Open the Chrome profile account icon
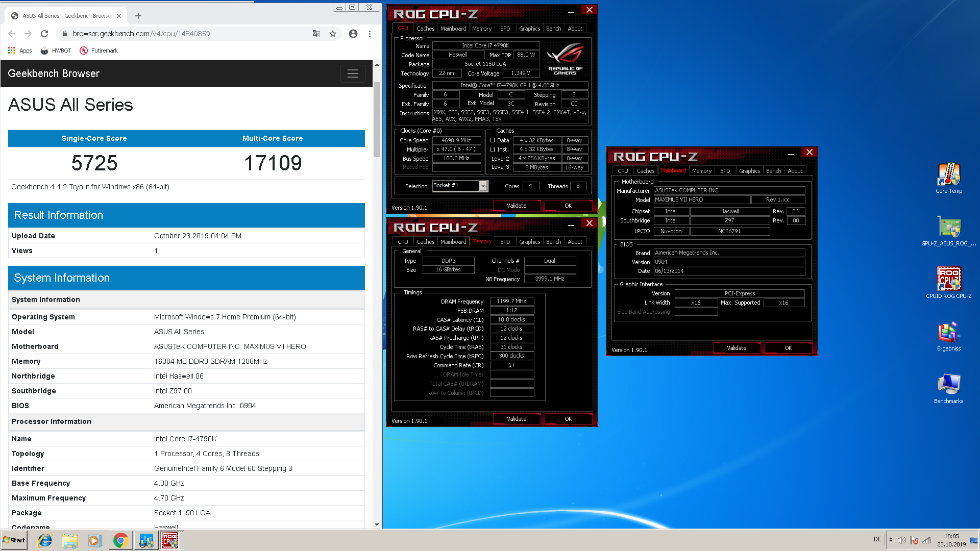 353,34
